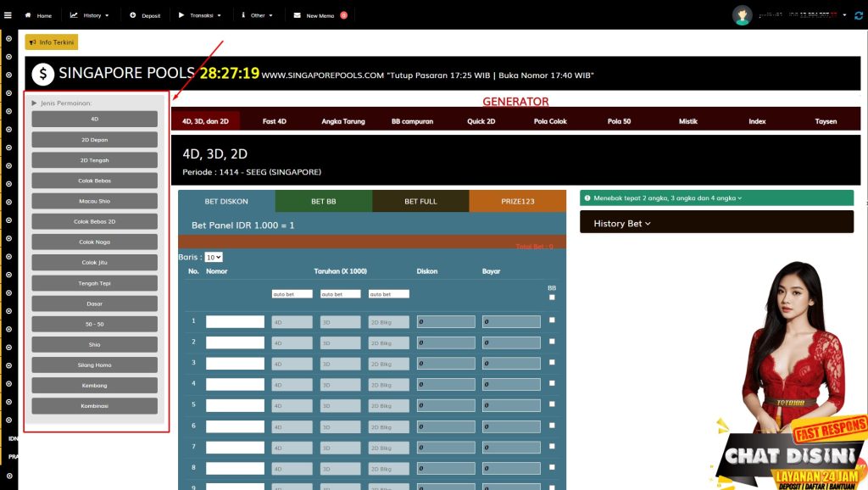Click the bottom left sidebar circle icon
The width and height of the screenshot is (868, 490).
click(x=8, y=476)
